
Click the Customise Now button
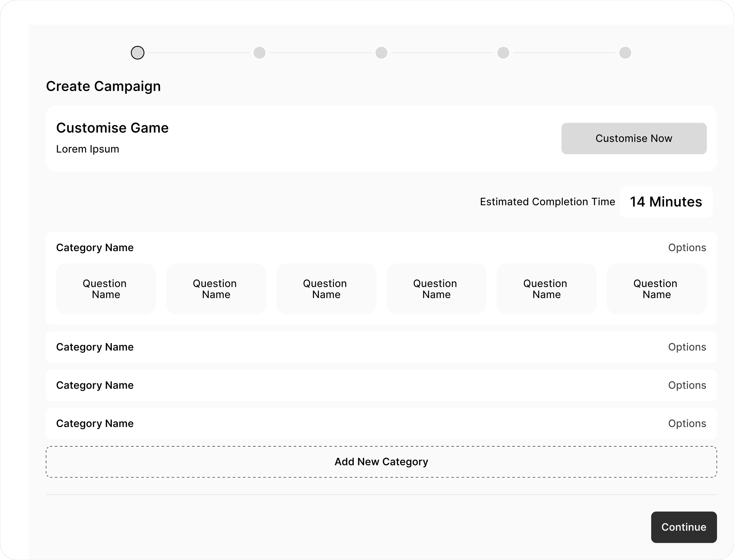(x=634, y=138)
